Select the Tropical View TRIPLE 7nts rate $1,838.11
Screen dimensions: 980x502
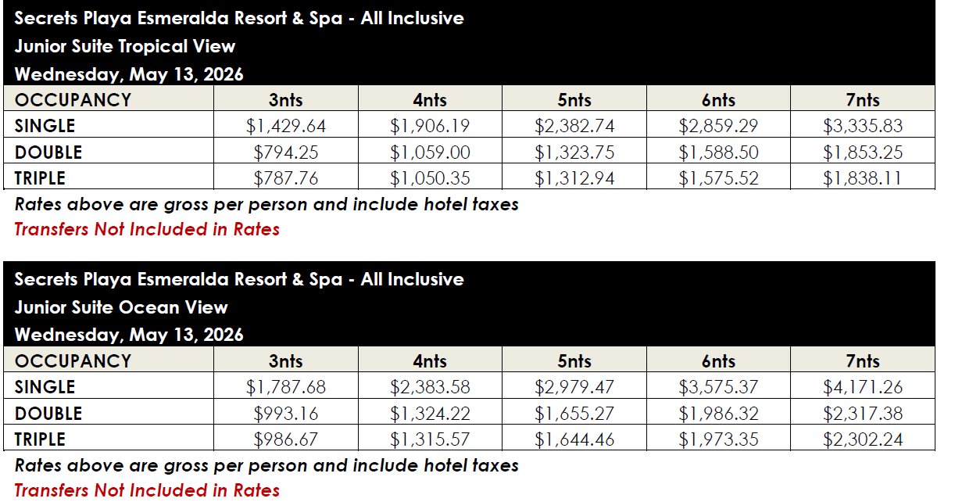(x=863, y=178)
